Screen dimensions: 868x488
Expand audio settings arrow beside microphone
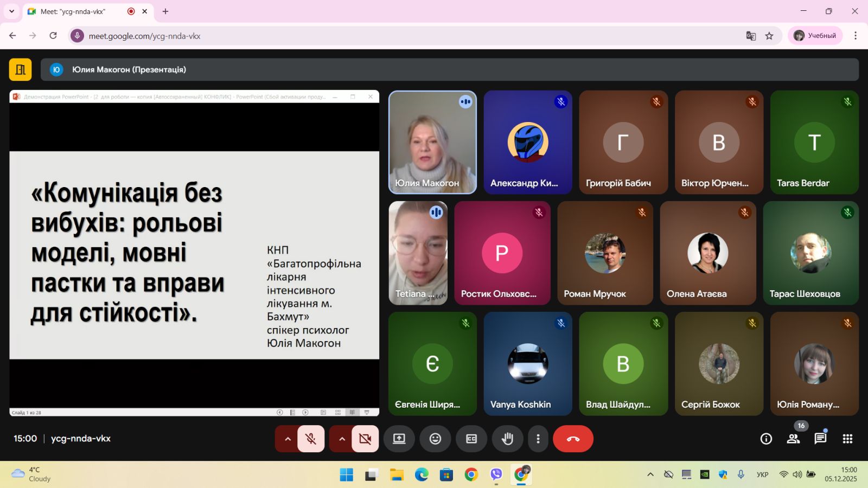288,439
